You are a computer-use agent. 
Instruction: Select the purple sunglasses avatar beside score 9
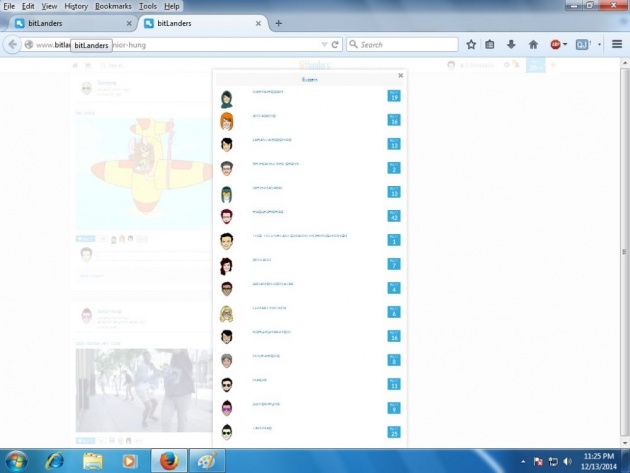coord(227,408)
